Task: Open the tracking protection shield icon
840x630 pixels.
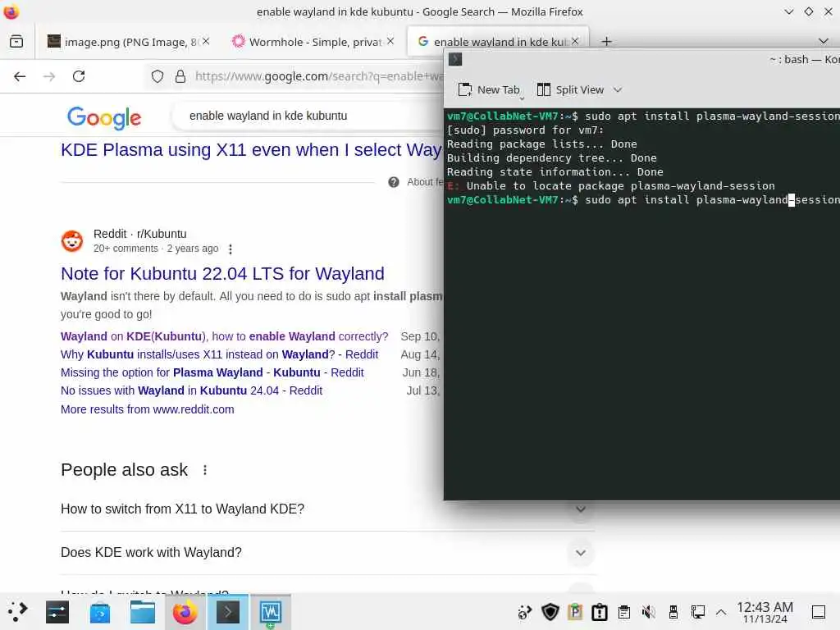Action: 157,76
